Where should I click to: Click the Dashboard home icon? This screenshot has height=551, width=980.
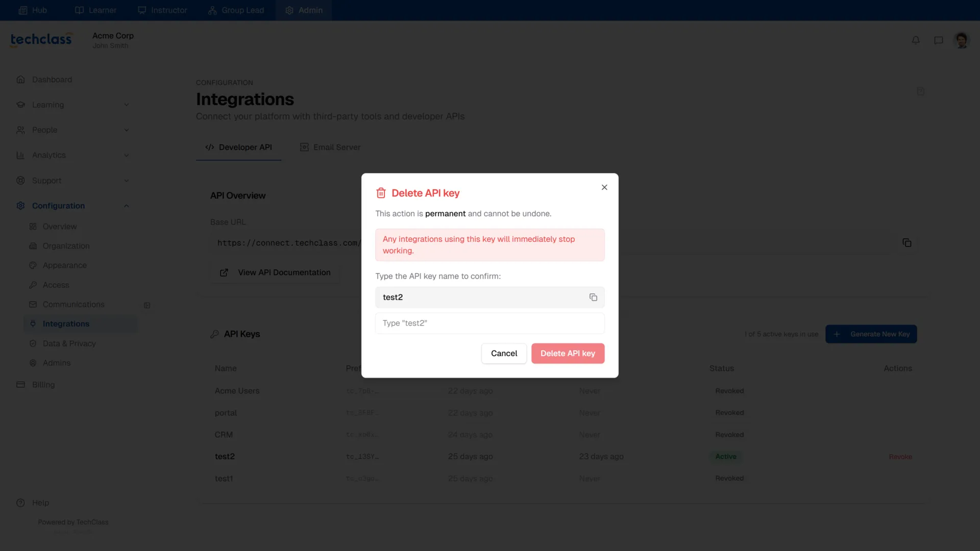[20, 80]
